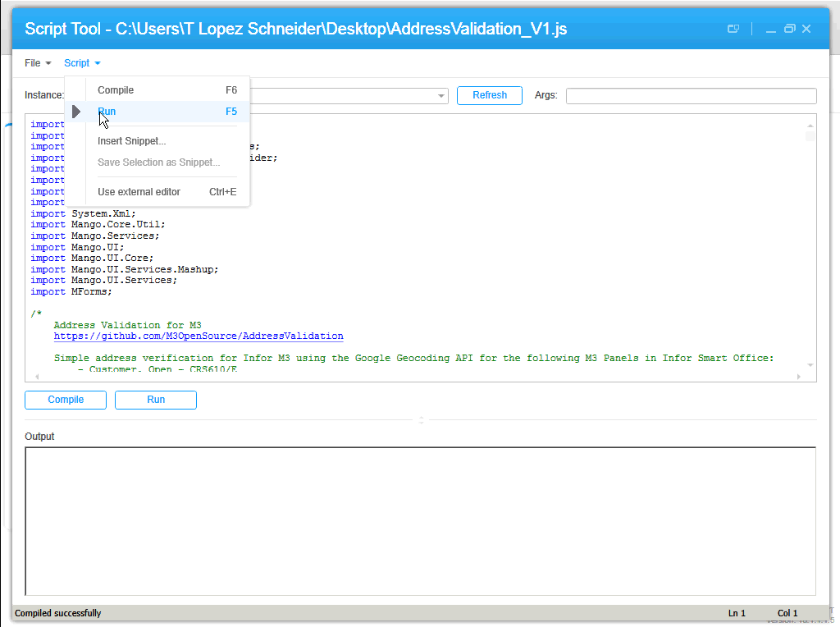Expand the Instance combo box arrow
Screen dimensions: 840x627
[441, 96]
